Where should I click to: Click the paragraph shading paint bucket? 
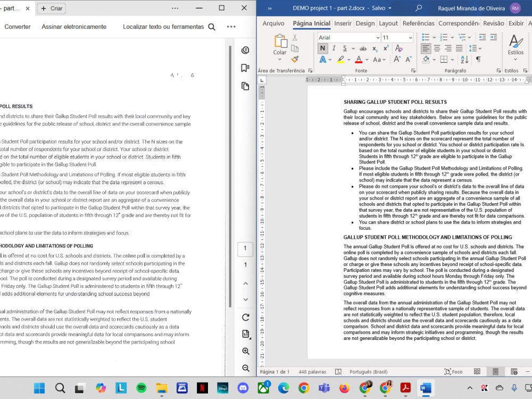tap(426, 60)
